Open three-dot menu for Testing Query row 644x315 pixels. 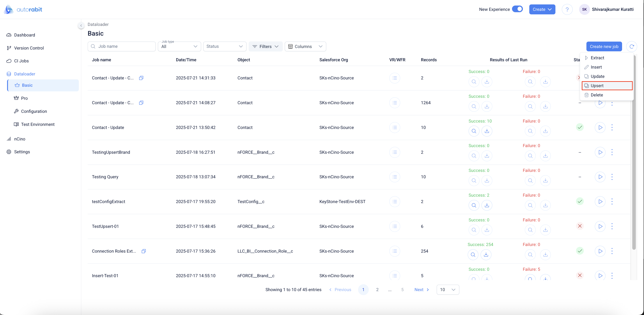(x=612, y=177)
